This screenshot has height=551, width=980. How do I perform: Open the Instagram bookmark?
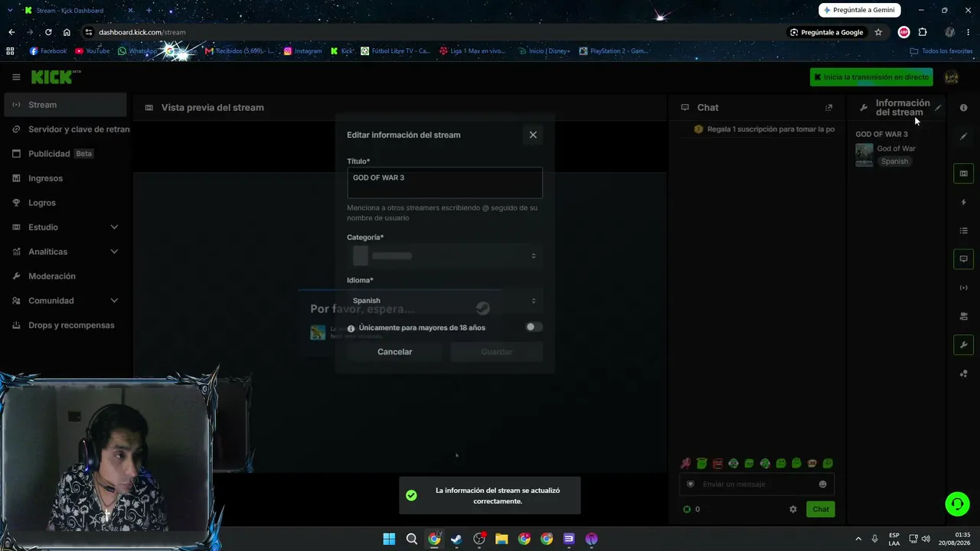(x=302, y=51)
